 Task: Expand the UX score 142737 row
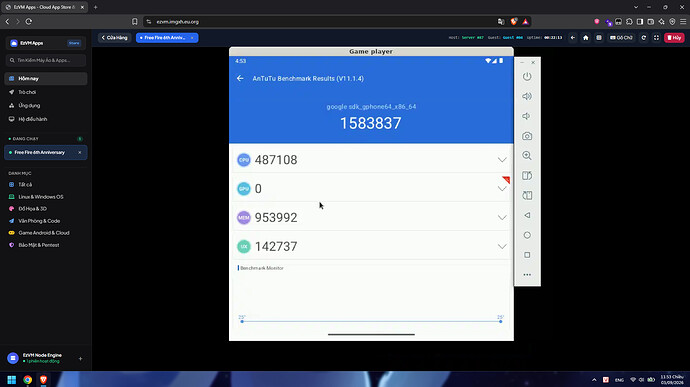(502, 247)
